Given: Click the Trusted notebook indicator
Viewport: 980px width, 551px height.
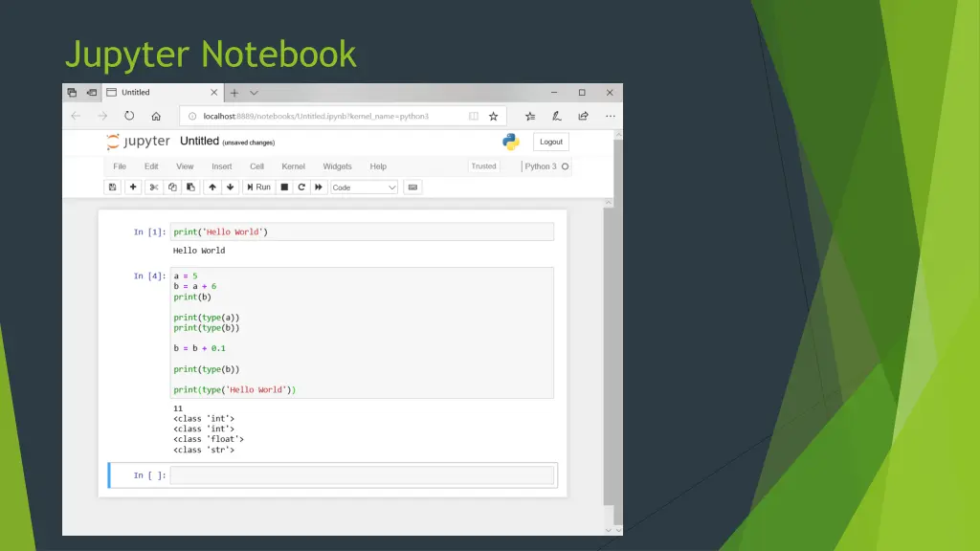Looking at the screenshot, I should click(x=483, y=166).
